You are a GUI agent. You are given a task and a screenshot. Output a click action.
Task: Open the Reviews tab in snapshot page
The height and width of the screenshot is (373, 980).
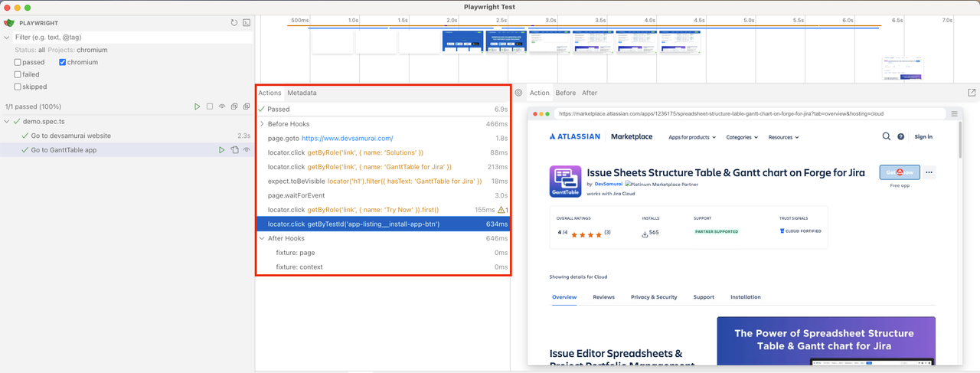603,297
